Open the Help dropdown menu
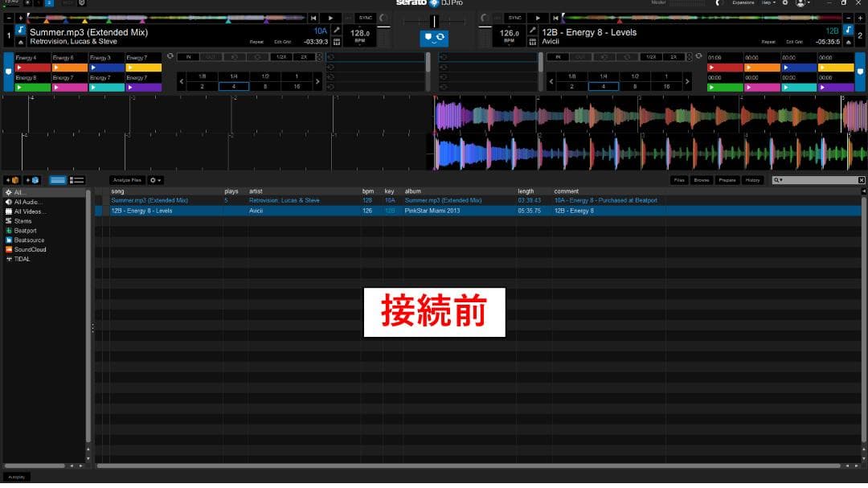Screen dimensions: 868x488 767,3
